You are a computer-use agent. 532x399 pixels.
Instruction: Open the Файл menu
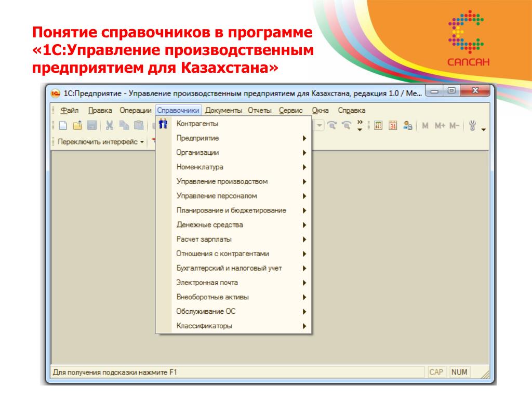point(70,111)
